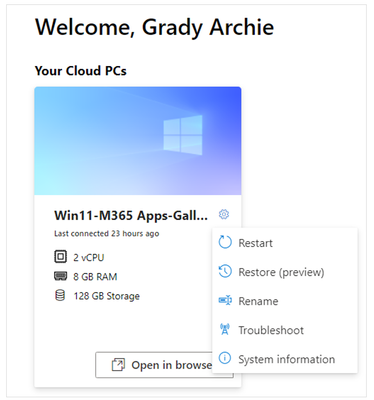This screenshot has width=374, height=400.
Task: Click the Rename icon in the menu
Action: [225, 301]
